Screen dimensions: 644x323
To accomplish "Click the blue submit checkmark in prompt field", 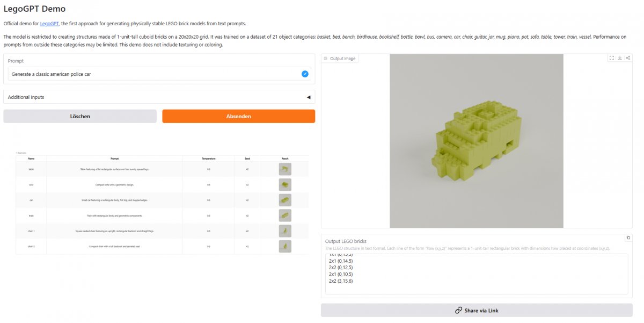I will pos(305,74).
